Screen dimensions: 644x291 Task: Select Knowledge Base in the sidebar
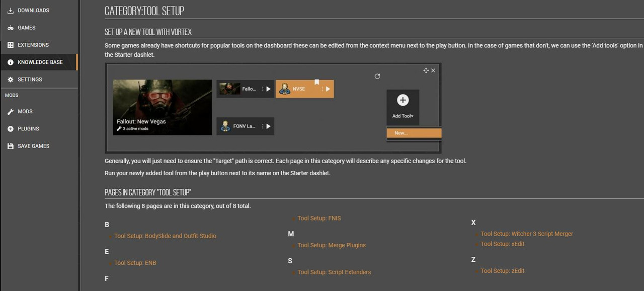pyautogui.click(x=39, y=62)
